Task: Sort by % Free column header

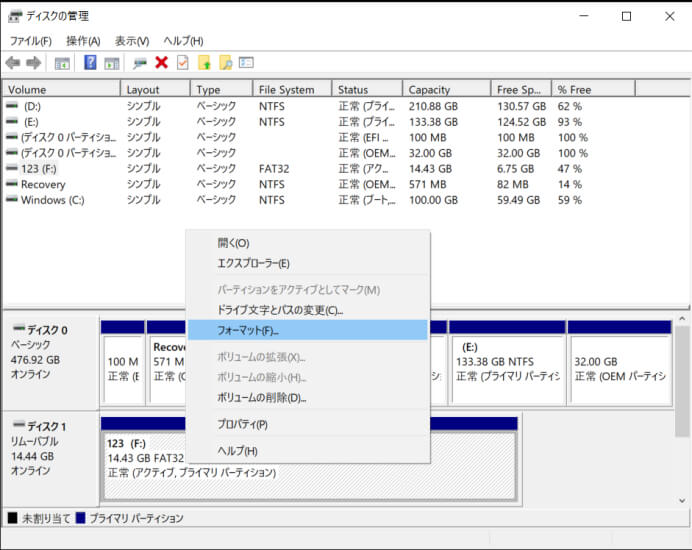Action: 594,90
